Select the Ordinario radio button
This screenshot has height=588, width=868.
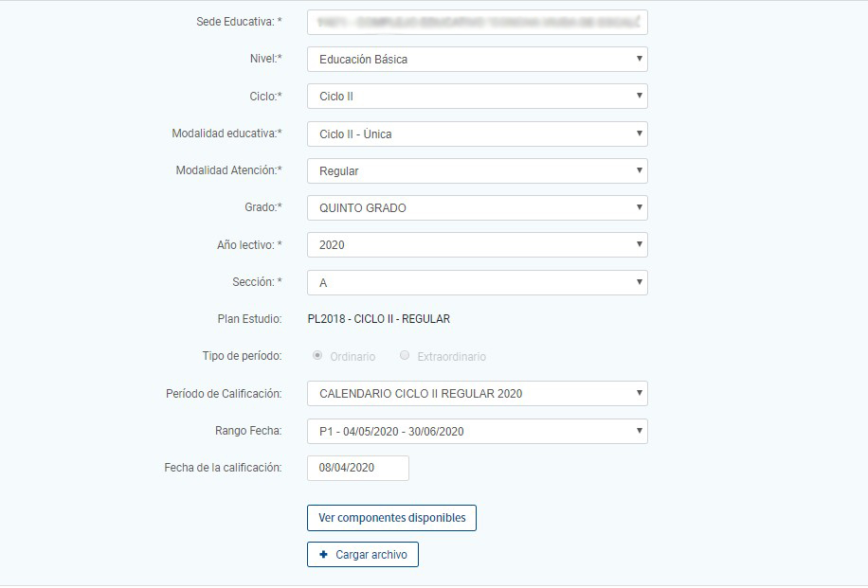coord(317,356)
